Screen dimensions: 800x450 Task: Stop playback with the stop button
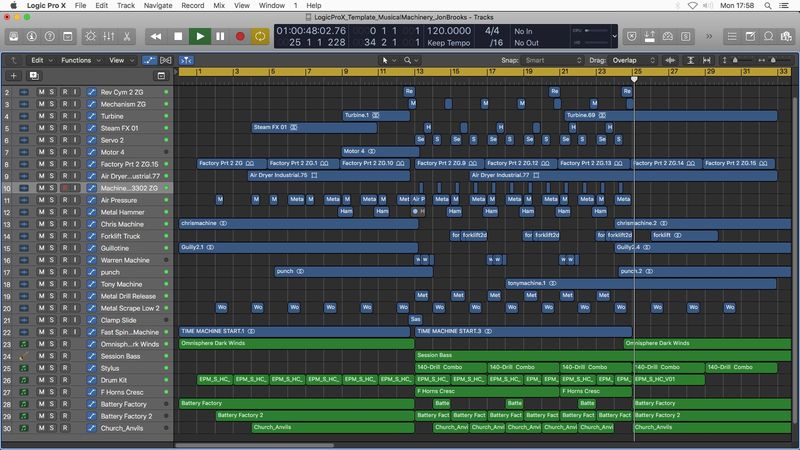178,36
